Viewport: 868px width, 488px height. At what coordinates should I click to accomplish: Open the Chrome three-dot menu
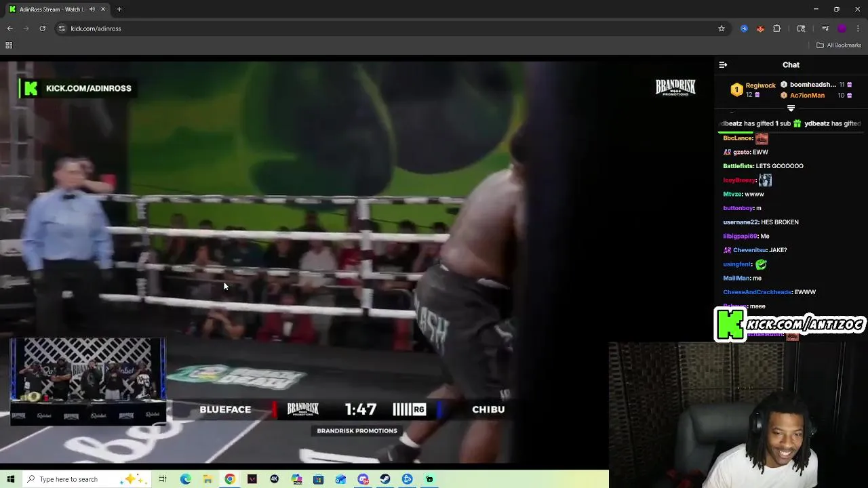click(x=859, y=28)
